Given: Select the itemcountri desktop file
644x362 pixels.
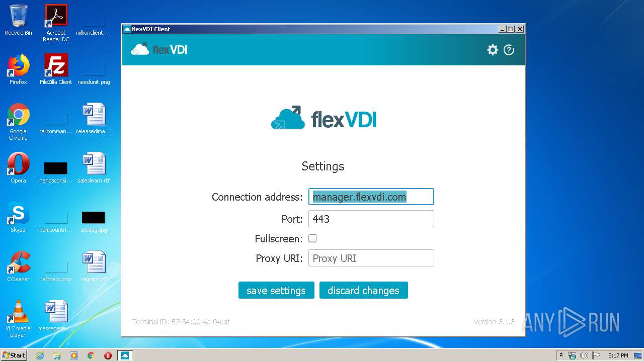Looking at the screenshot, I should (x=56, y=221).
